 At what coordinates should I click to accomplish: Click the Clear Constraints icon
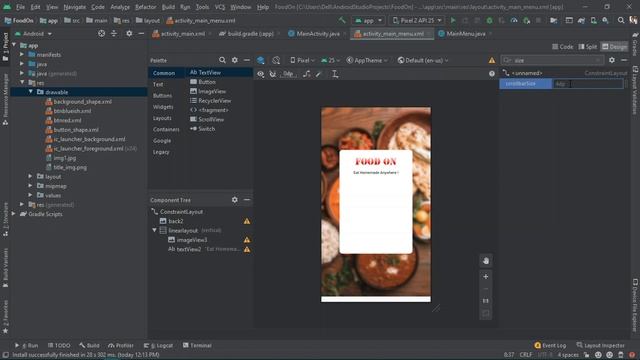[x=307, y=74]
